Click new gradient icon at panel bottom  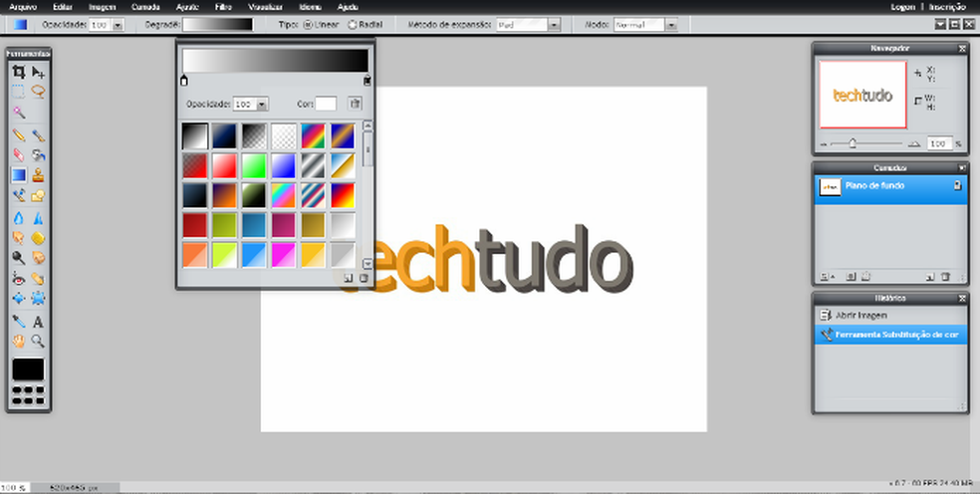(x=349, y=278)
